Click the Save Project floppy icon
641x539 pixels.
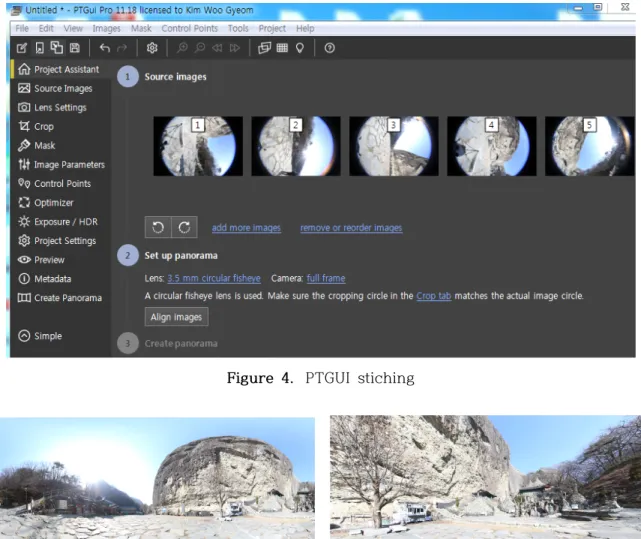pyautogui.click(x=74, y=48)
